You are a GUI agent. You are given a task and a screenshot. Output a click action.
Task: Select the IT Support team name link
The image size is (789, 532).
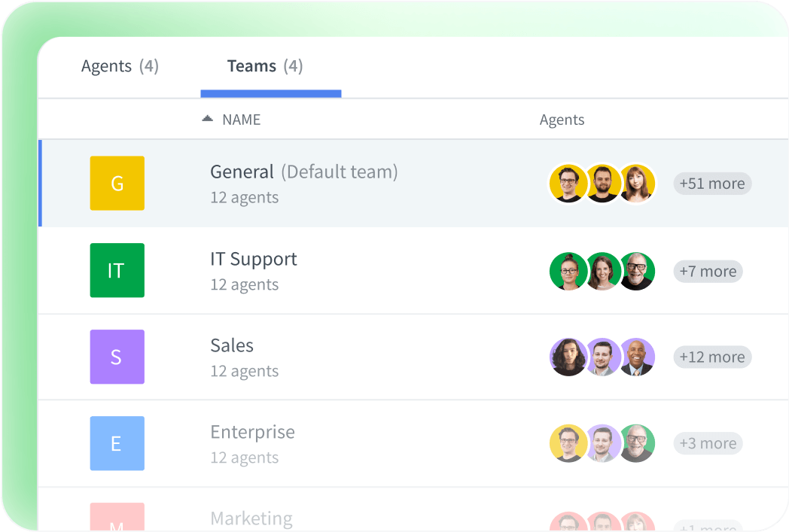click(x=253, y=258)
